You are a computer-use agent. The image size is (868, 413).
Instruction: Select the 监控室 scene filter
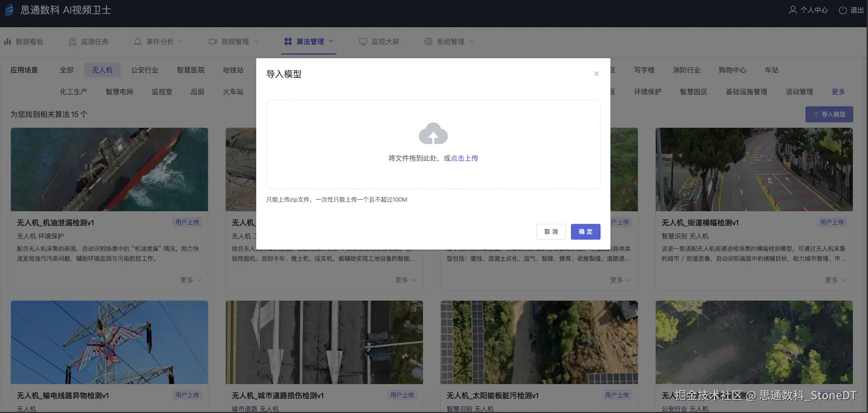click(162, 92)
